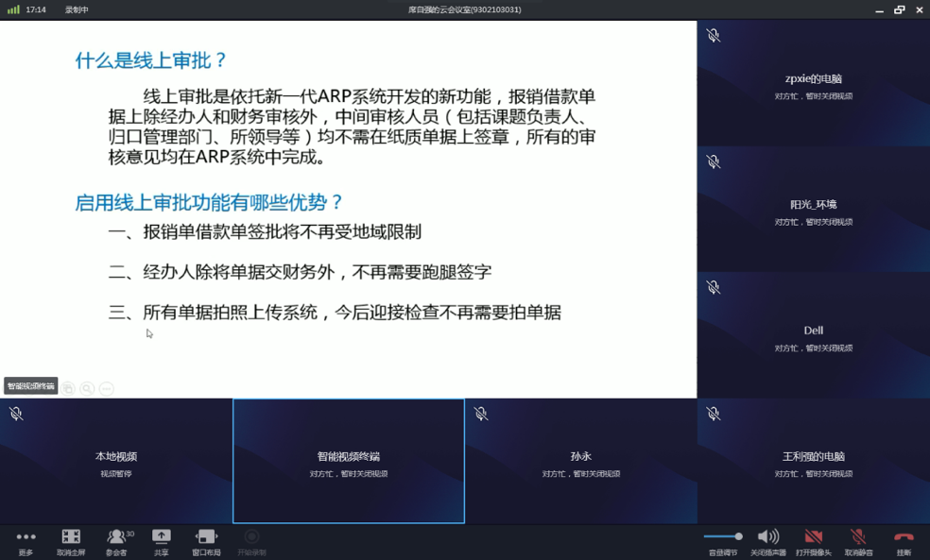Image resolution: width=930 pixels, height=560 pixels.
Task: Adjust the 音量调节 volume slider
Action: pos(724,536)
